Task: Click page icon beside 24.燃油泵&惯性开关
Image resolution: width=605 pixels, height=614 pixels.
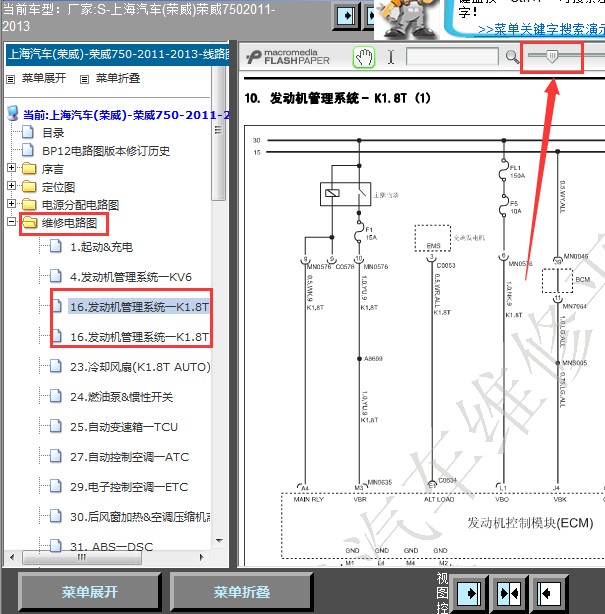Action: pos(56,396)
